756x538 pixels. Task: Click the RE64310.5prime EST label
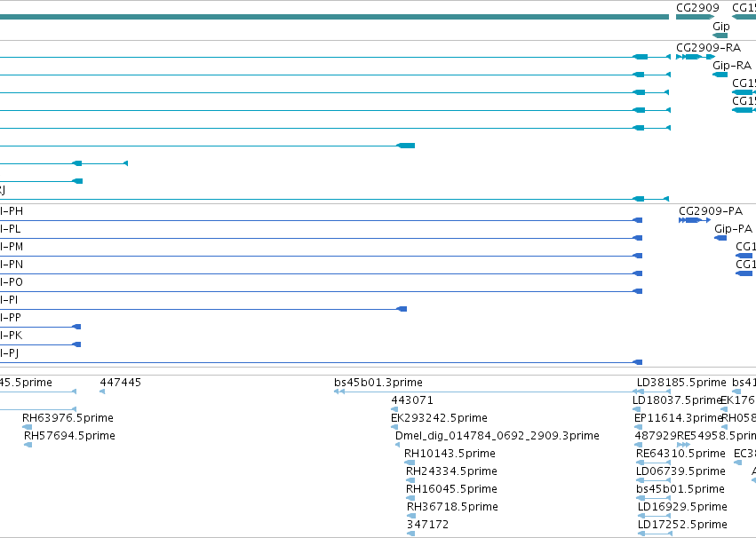(x=680, y=454)
